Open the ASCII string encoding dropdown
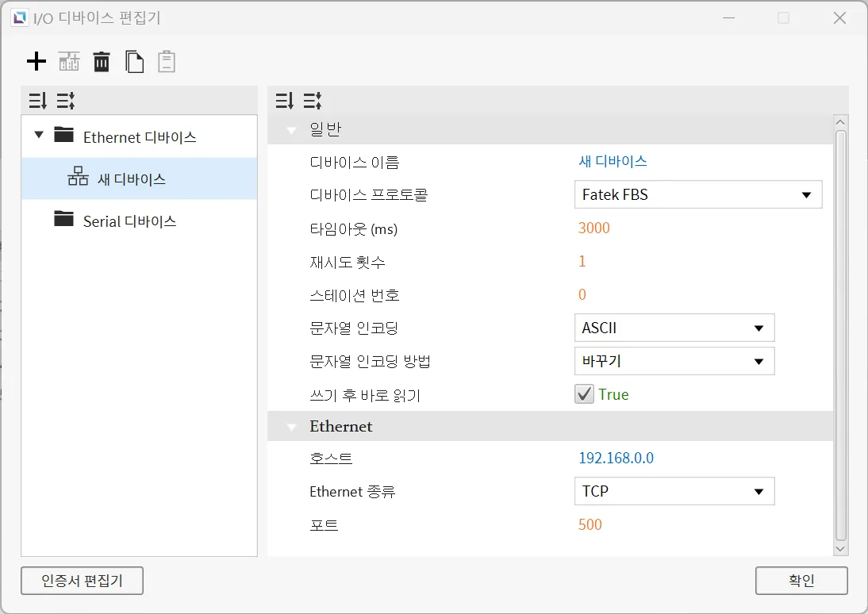 click(674, 328)
